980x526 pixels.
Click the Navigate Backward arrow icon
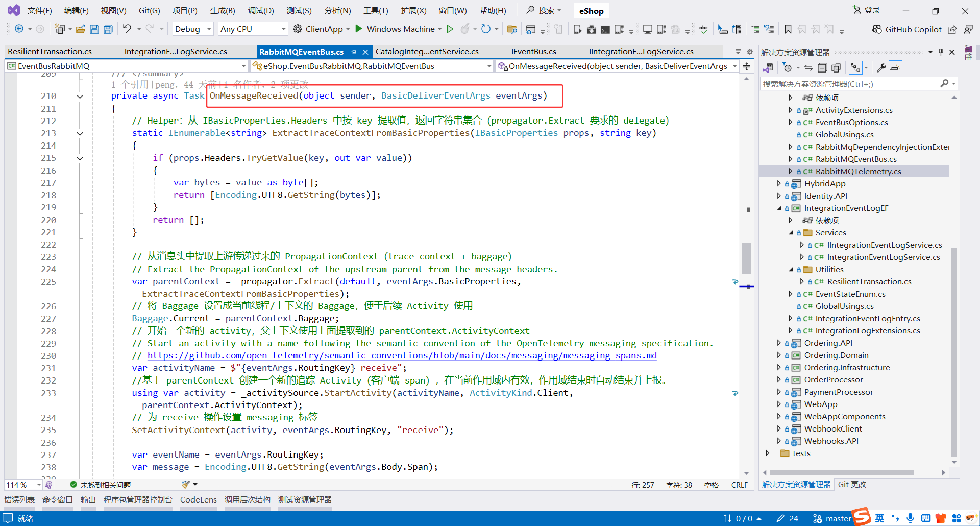click(x=19, y=29)
